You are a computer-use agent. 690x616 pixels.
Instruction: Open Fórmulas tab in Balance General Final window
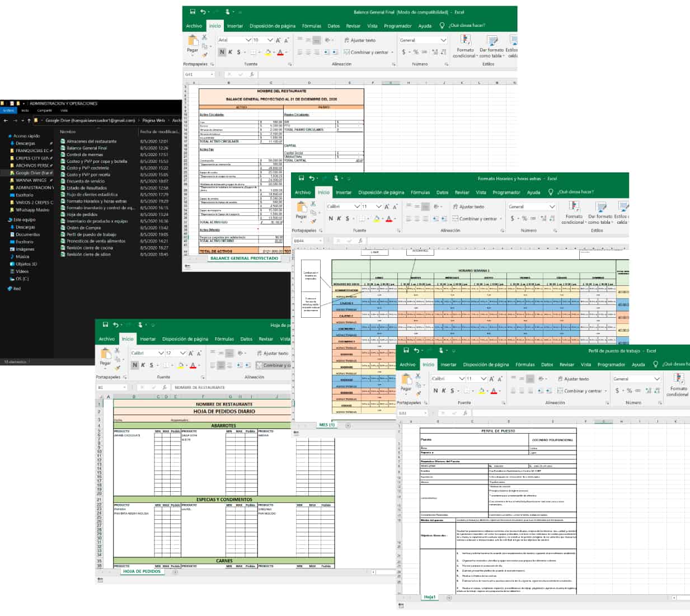pos(311,26)
